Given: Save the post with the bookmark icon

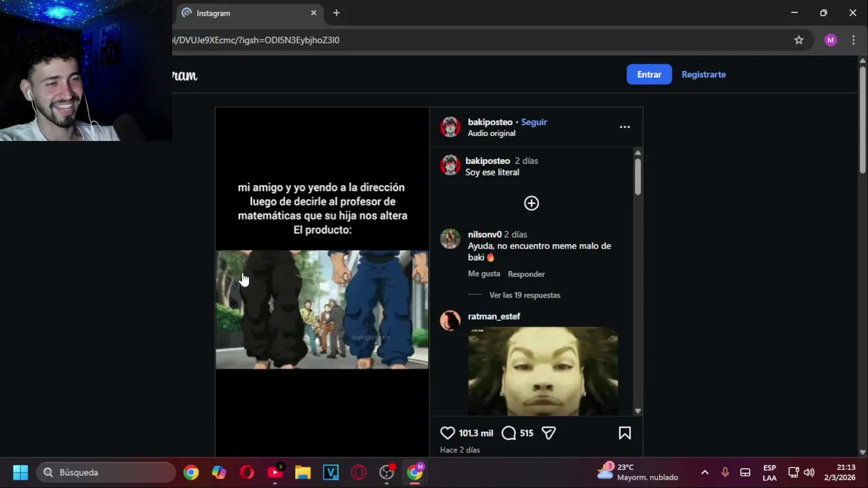Looking at the screenshot, I should pyautogui.click(x=625, y=433).
